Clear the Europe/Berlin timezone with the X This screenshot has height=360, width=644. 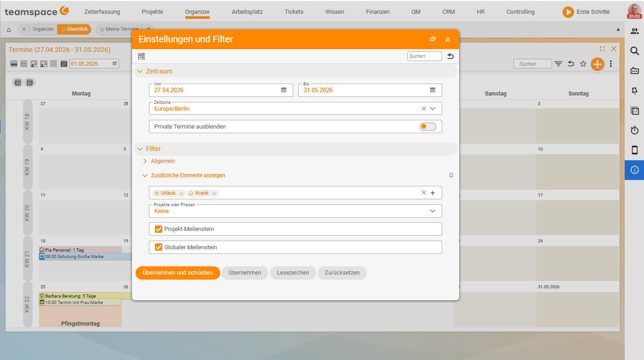[424, 109]
